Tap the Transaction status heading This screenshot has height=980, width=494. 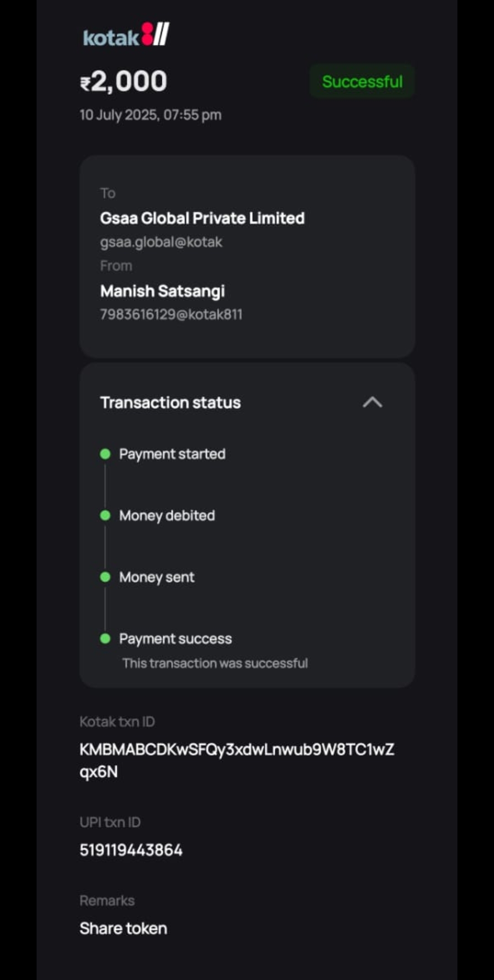(170, 403)
